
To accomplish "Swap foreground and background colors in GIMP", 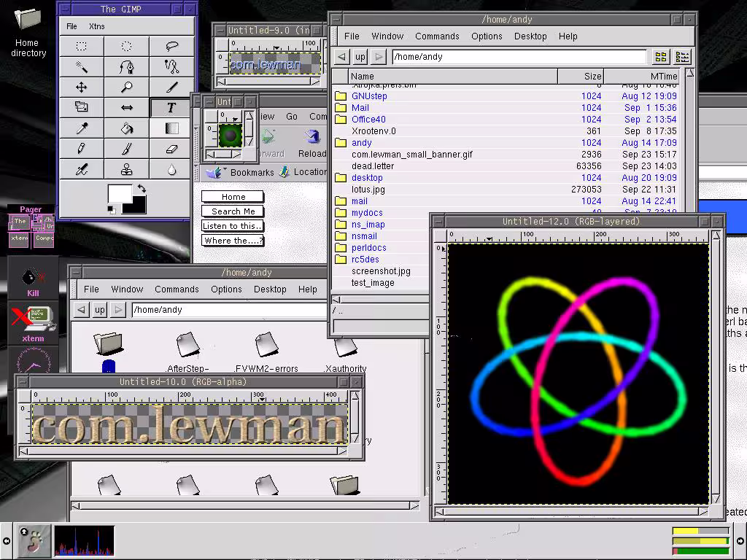I will coord(141,189).
